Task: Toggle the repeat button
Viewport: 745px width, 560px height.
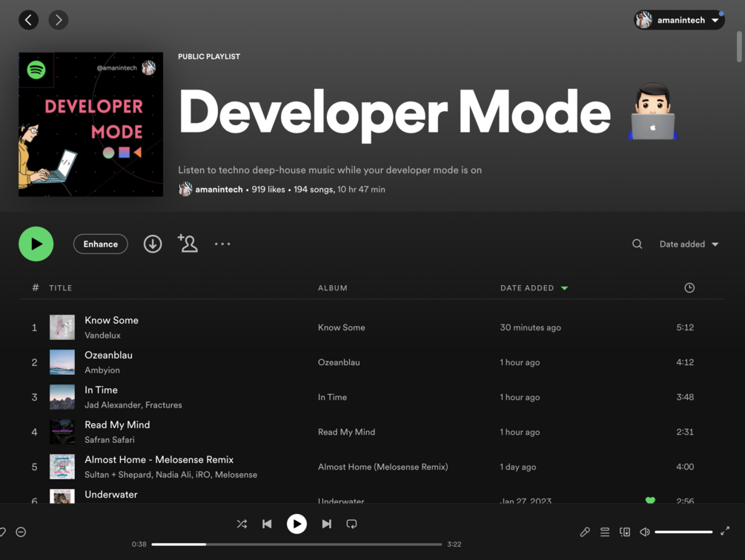Action: [351, 524]
